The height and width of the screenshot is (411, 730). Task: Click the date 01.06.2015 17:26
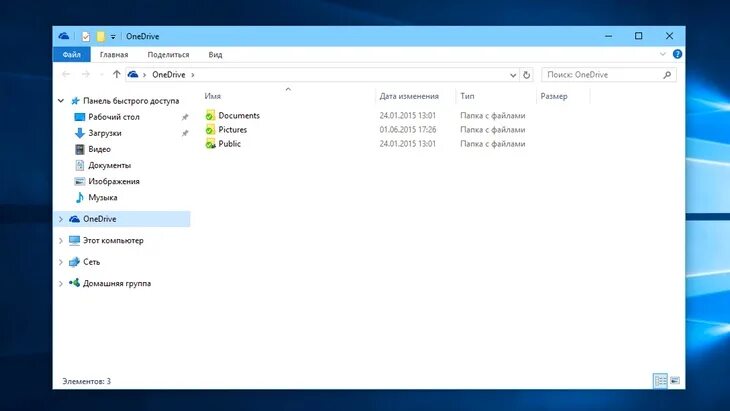pyautogui.click(x=407, y=129)
